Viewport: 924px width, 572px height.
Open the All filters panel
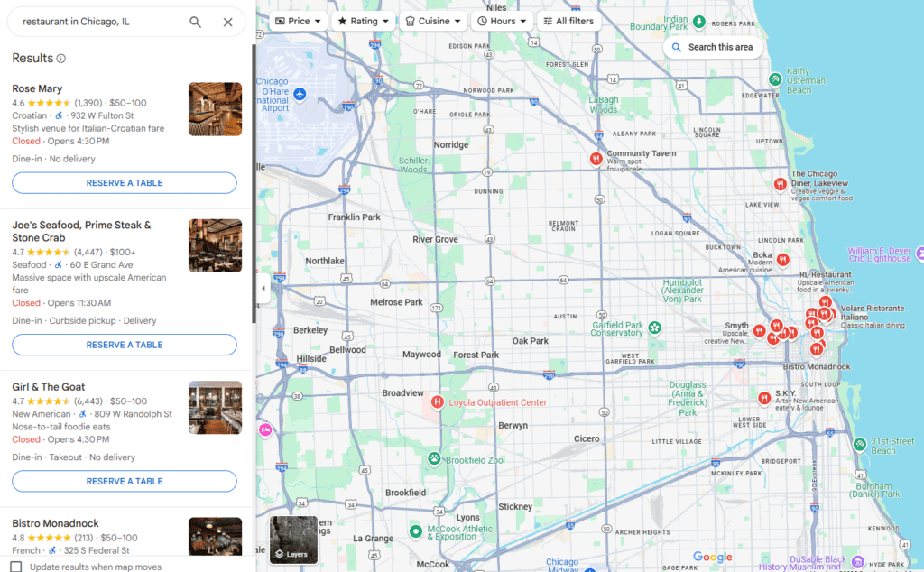tap(568, 20)
